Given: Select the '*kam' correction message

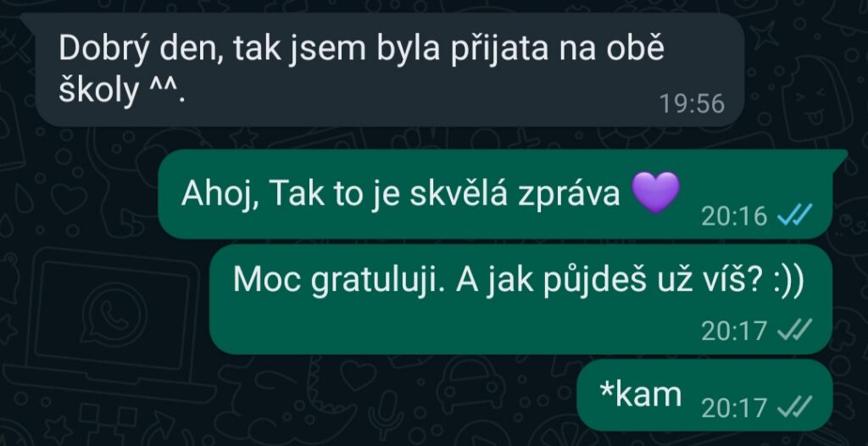Looking at the screenshot, I should point(704,395).
